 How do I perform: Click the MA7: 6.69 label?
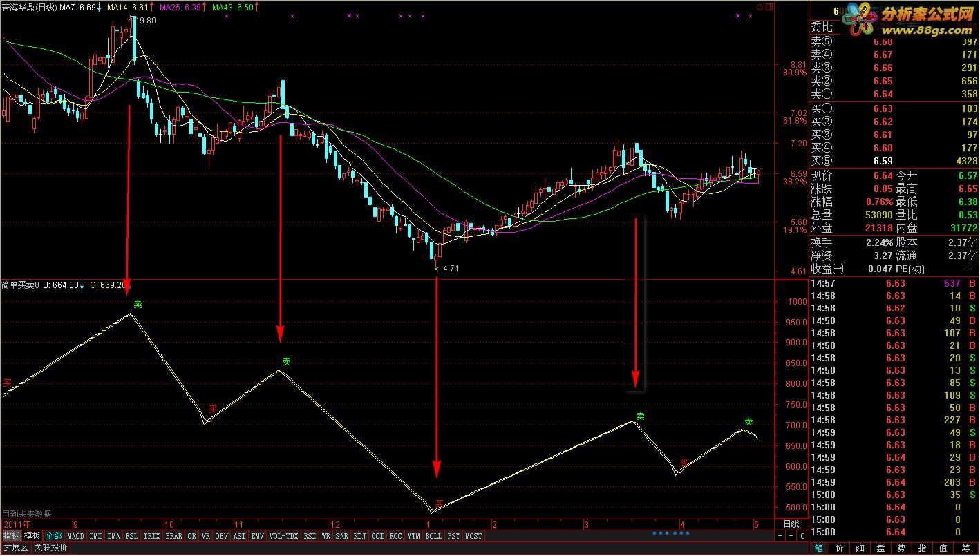pos(79,7)
